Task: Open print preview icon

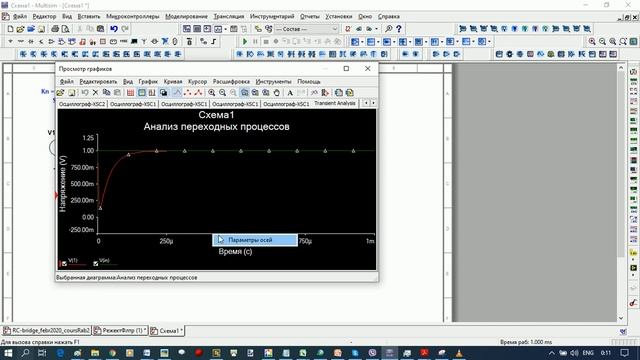Action: tap(65, 29)
